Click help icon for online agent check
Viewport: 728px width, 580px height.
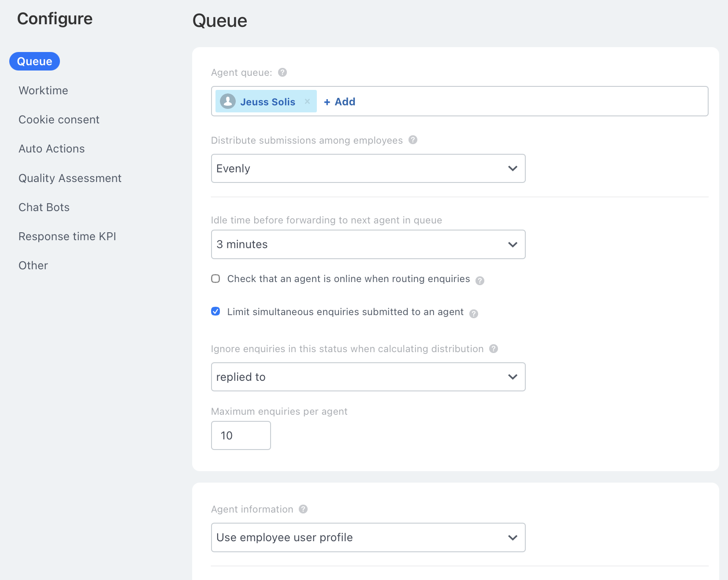(480, 280)
